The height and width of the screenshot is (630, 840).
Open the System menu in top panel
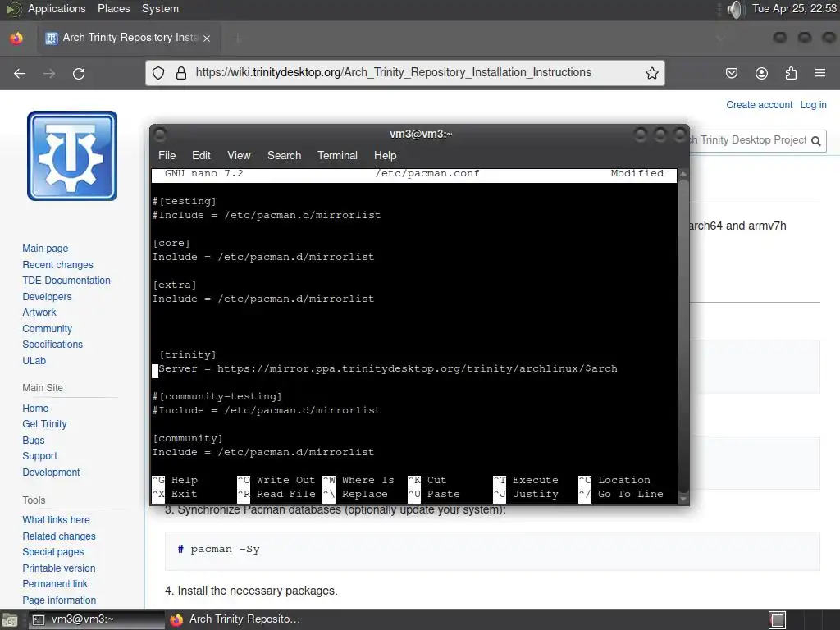click(160, 8)
